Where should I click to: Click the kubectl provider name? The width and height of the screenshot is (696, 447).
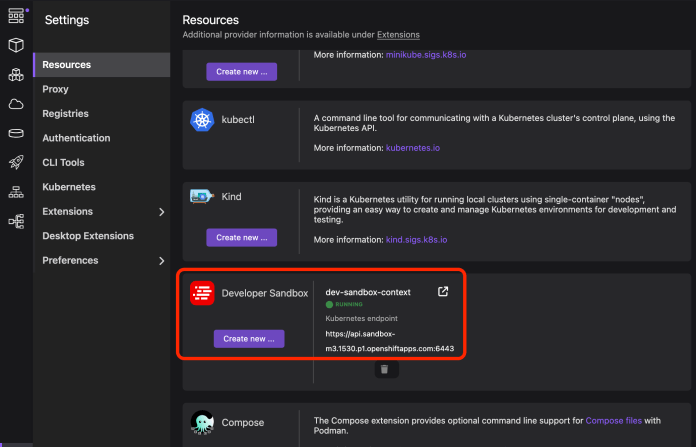(238, 120)
